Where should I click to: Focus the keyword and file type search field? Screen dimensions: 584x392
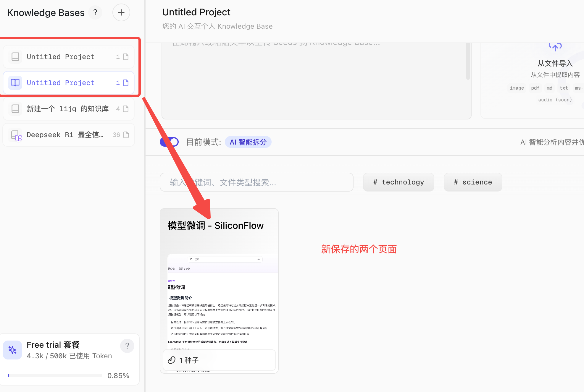tap(256, 182)
